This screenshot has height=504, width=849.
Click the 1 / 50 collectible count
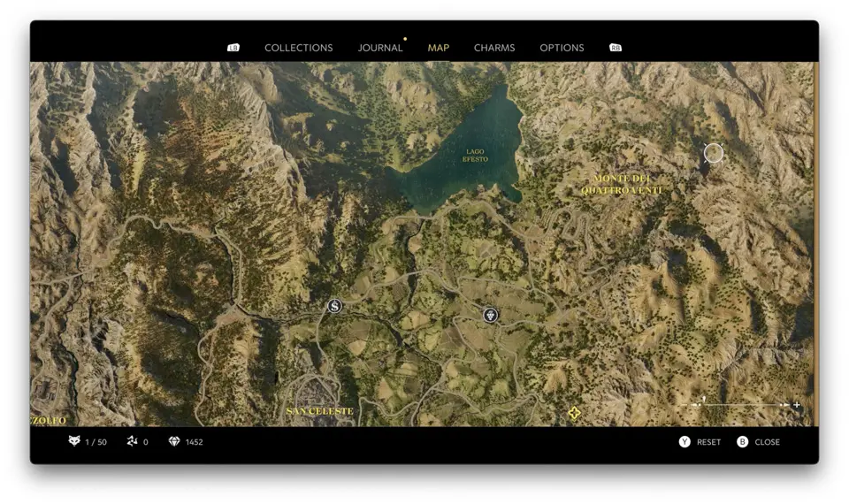click(x=96, y=442)
